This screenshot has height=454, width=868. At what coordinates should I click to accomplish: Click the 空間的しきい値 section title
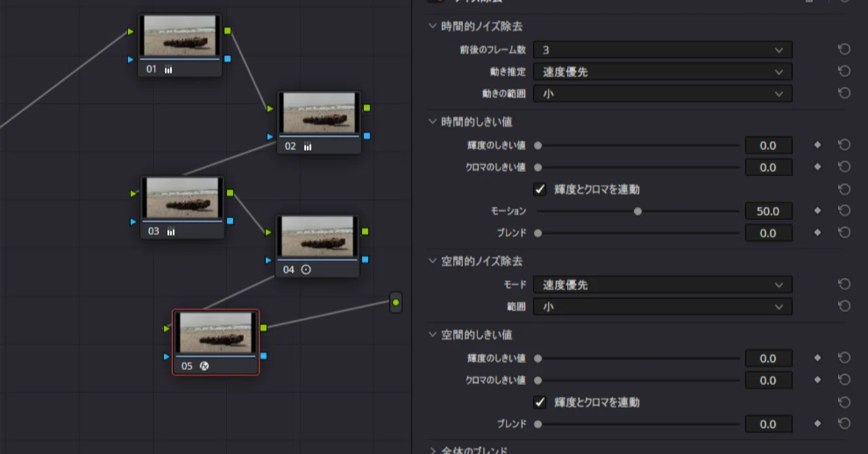tap(477, 335)
